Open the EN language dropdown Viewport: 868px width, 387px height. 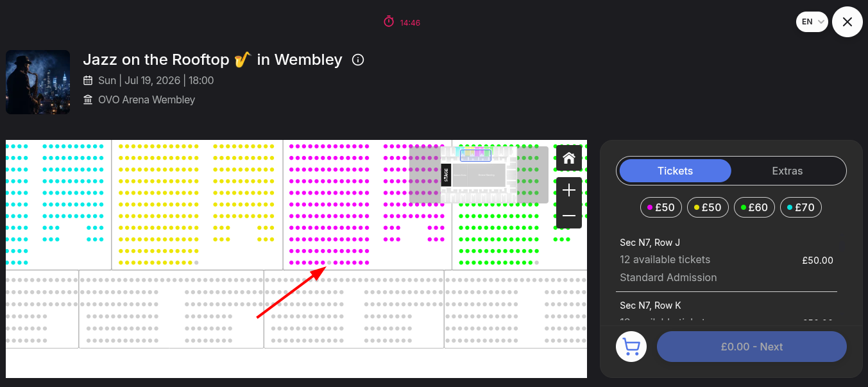(812, 22)
